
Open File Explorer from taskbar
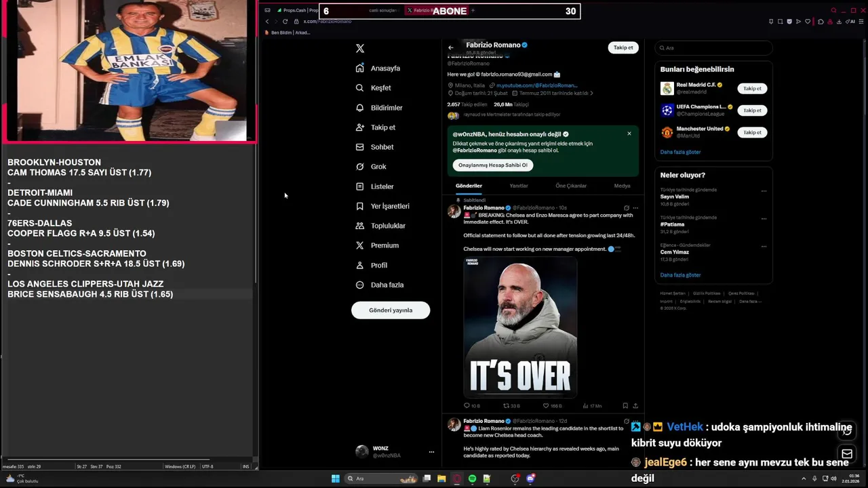(441, 479)
